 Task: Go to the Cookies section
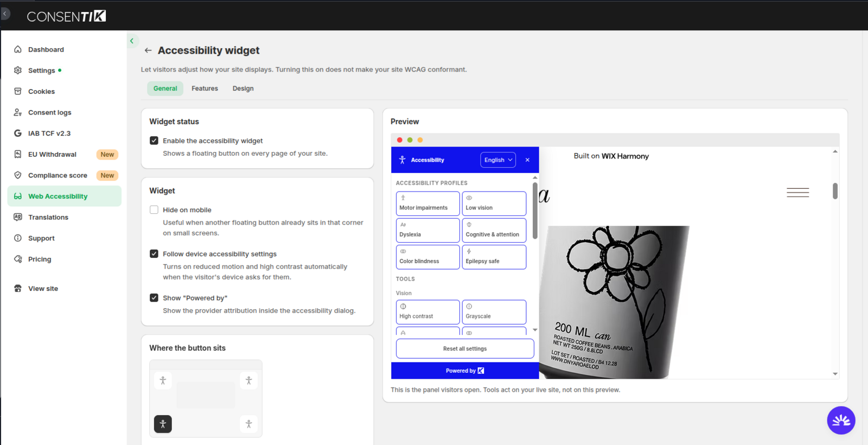64,91
